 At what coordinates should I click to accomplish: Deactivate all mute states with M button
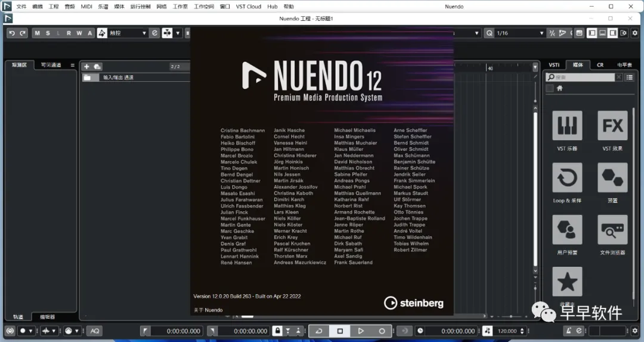(37, 33)
